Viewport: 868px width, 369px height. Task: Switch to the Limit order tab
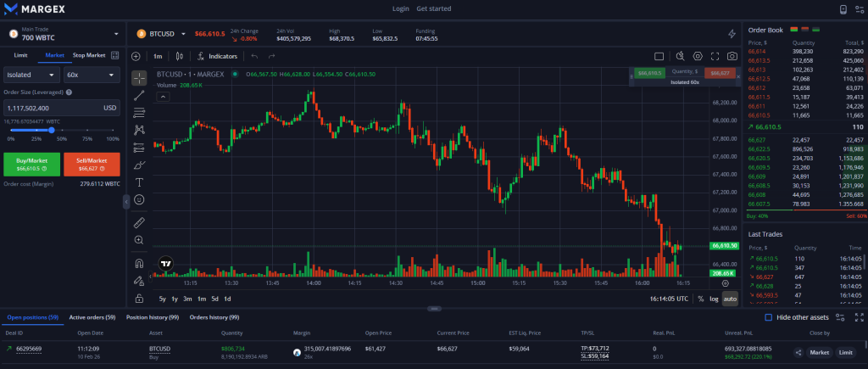[21, 55]
